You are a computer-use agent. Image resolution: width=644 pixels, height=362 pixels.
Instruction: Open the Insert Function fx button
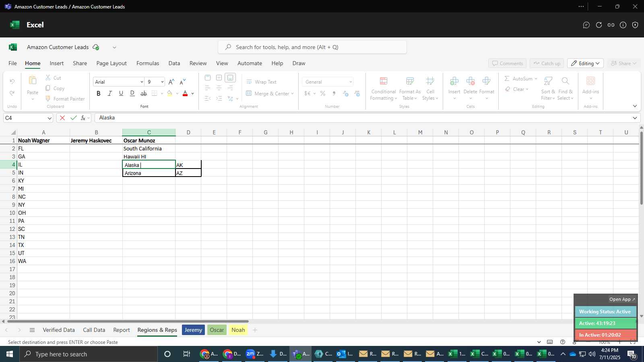tap(83, 118)
